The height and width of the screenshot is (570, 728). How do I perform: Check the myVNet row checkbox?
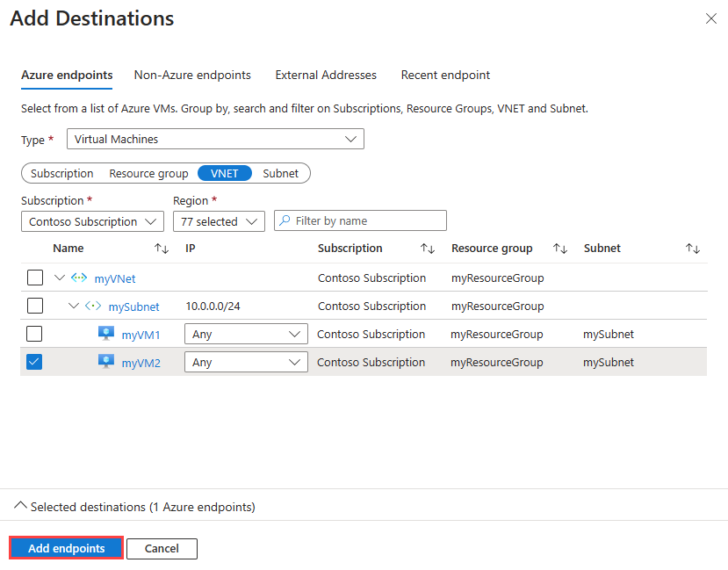tap(35, 278)
